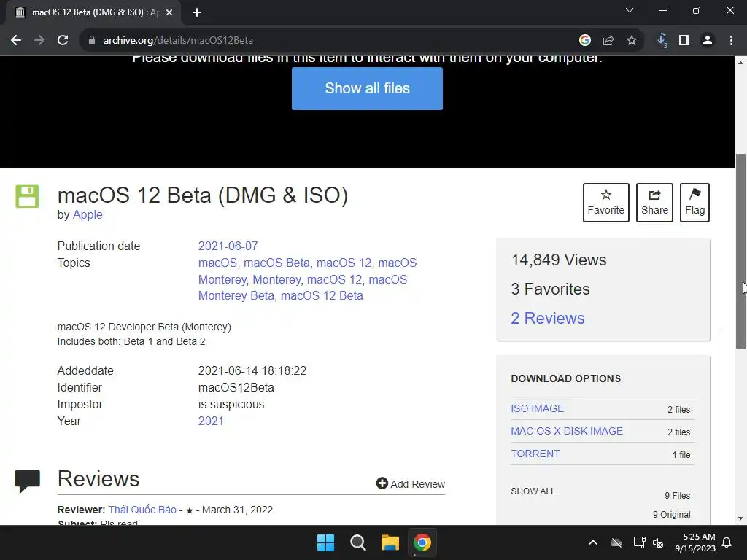This screenshot has width=747, height=560.
Task: Click the share page icon in the address bar
Action: point(608,41)
